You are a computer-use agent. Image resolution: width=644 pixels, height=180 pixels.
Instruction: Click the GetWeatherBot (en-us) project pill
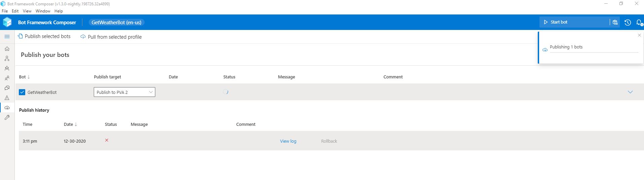116,23
